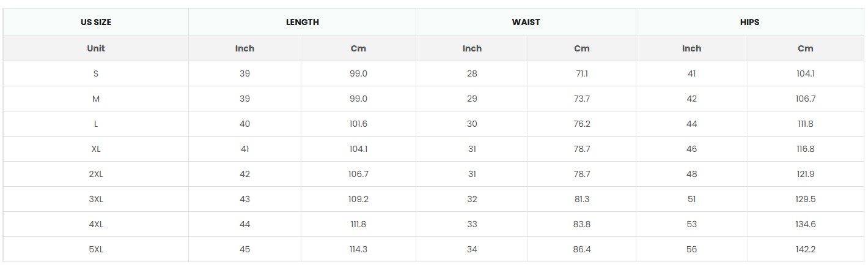Select the 2XL size row label
Image resolution: width=868 pixels, height=267 pixels.
coord(96,174)
